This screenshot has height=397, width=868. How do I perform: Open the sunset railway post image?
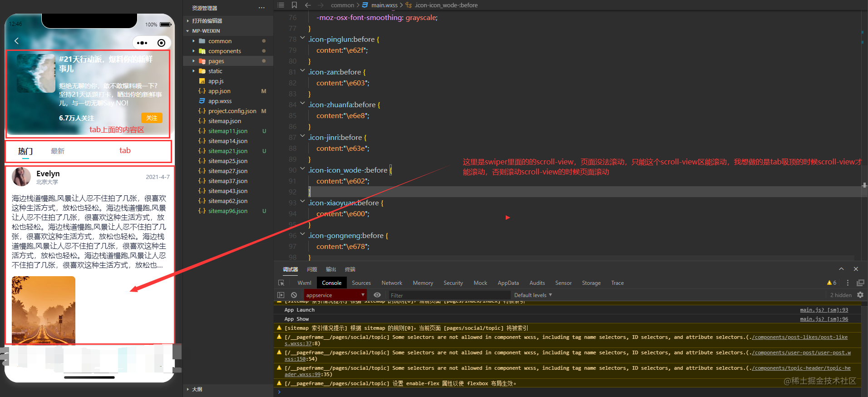pyautogui.click(x=44, y=310)
